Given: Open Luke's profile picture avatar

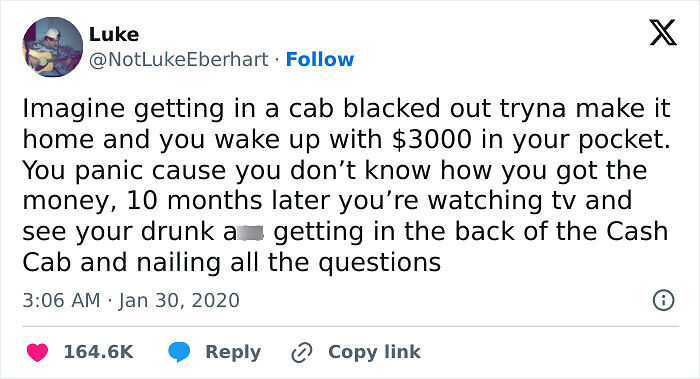Looking at the screenshot, I should pos(53,47).
